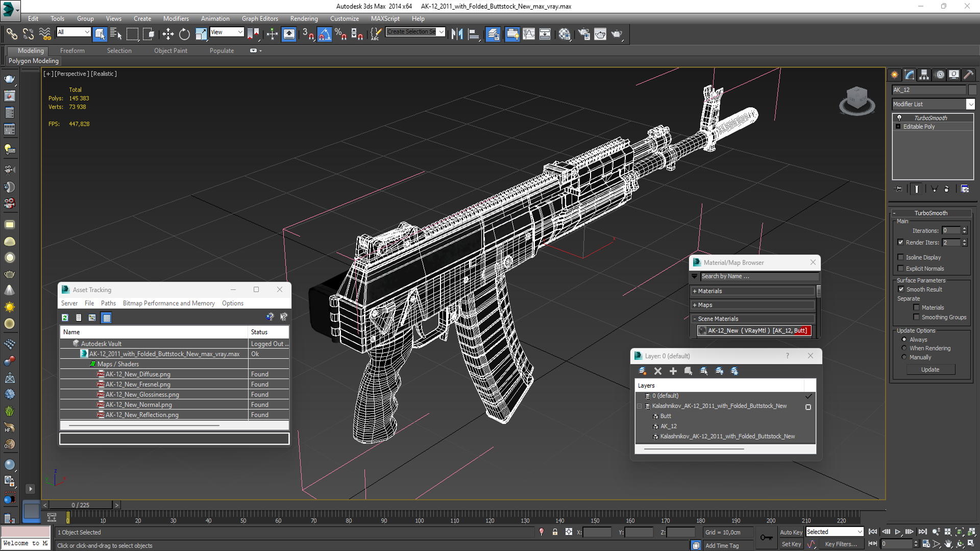Click the Set Keys key icon
This screenshot has height=551, width=980.
pyautogui.click(x=766, y=537)
